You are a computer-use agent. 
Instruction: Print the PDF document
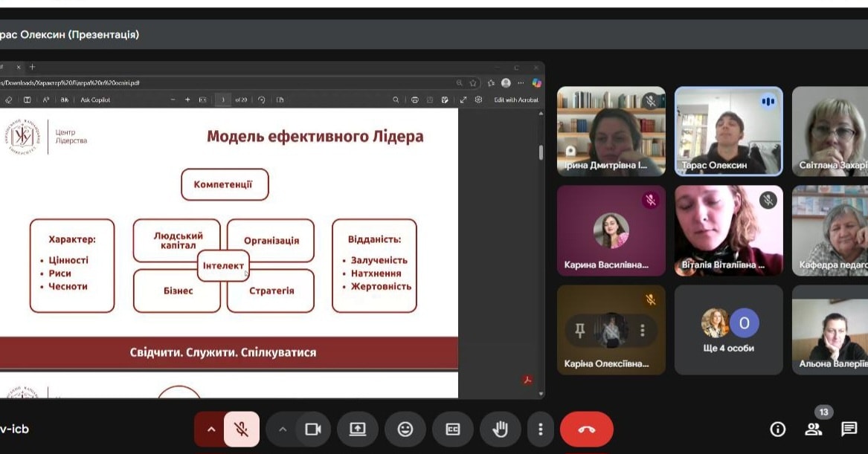(x=414, y=100)
